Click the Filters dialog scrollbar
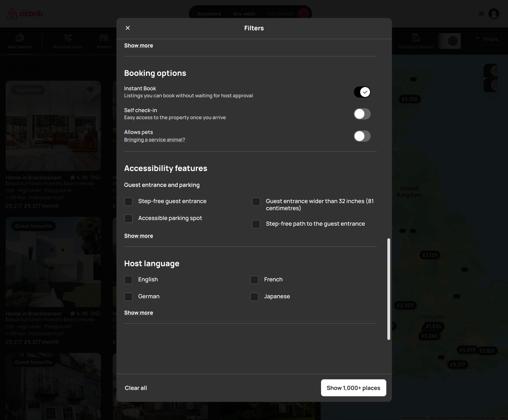Image resolution: width=508 pixels, height=420 pixels. tap(389, 289)
